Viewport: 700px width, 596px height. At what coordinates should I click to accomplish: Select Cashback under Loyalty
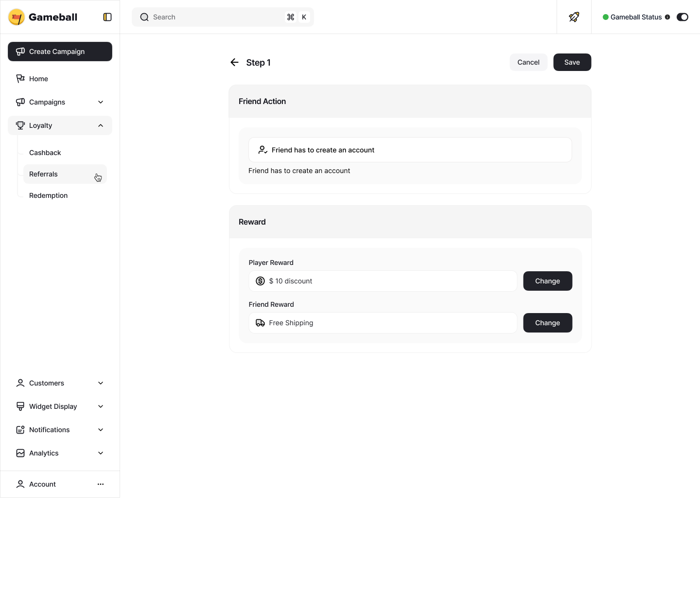click(45, 153)
